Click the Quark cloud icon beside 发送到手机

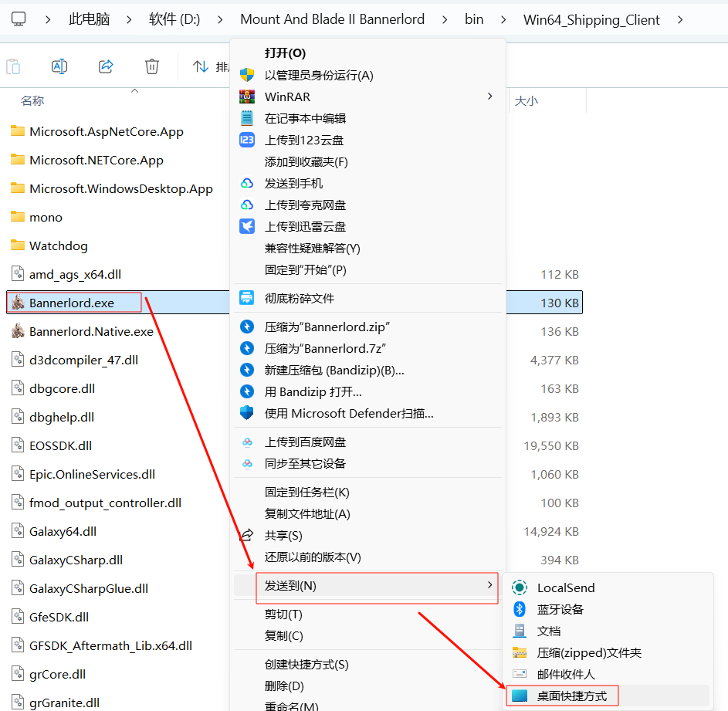pos(247,183)
